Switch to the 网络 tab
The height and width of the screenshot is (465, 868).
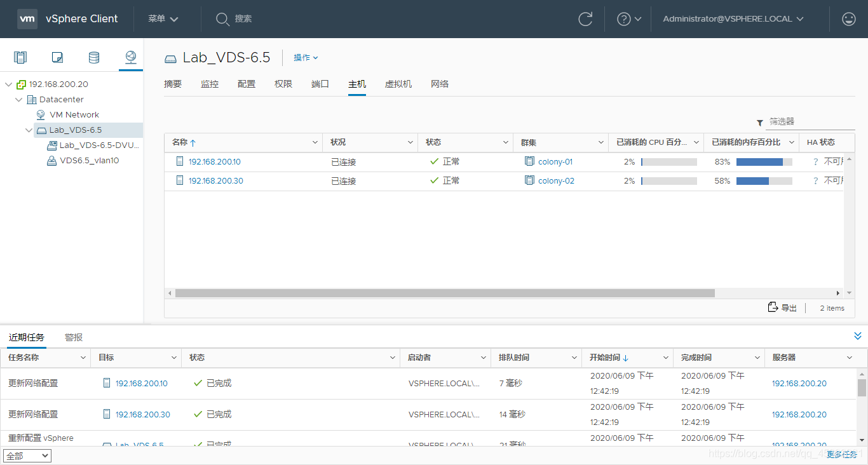(440, 84)
